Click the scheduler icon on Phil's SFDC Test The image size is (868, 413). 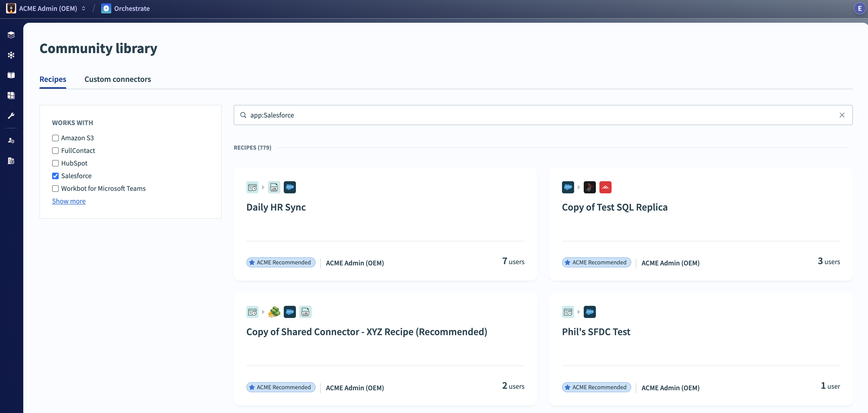(x=568, y=312)
